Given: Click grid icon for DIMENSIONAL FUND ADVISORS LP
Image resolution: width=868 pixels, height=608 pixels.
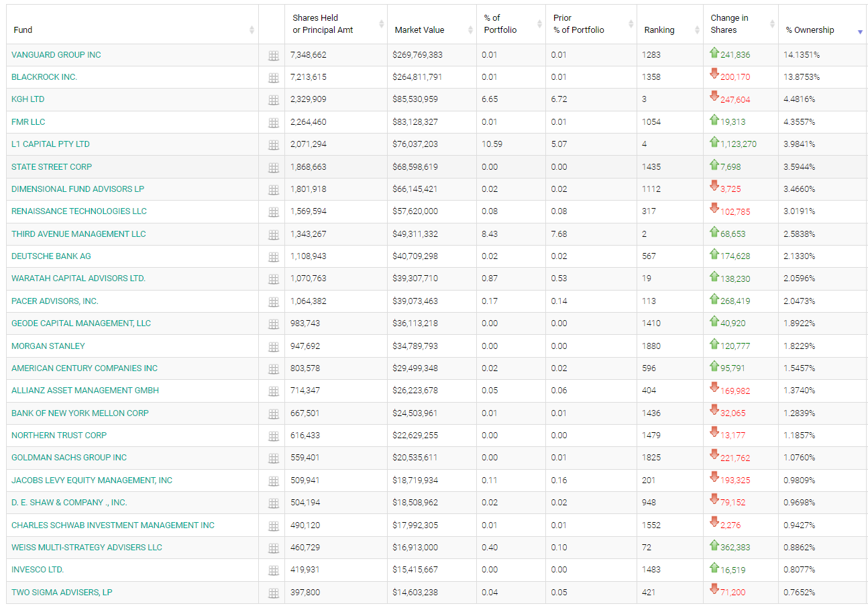Looking at the screenshot, I should click(x=274, y=191).
